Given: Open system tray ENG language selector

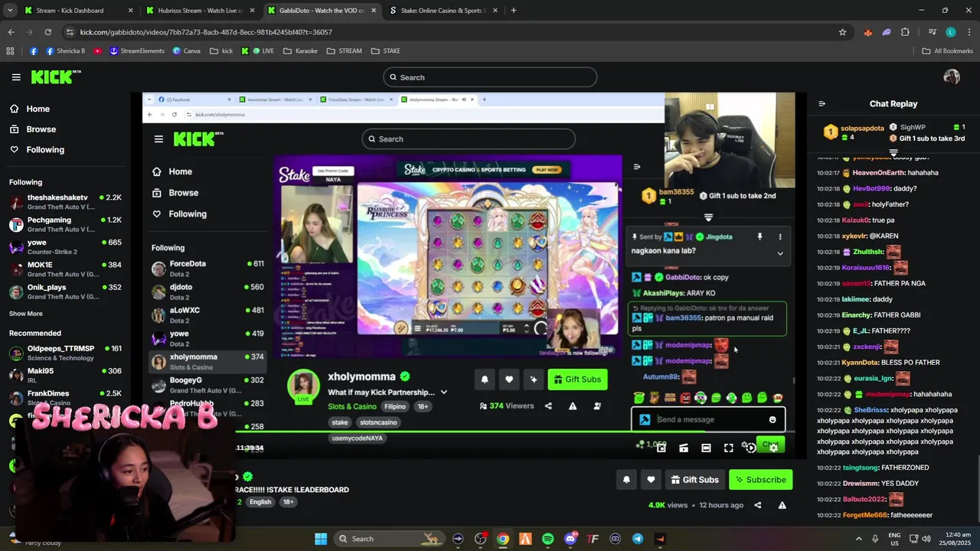Looking at the screenshot, I should point(894,539).
